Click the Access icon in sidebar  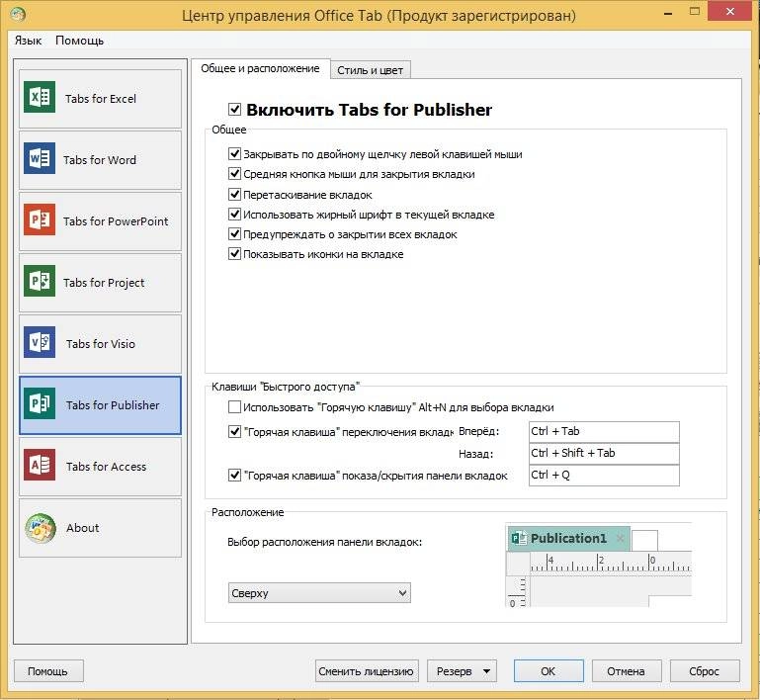(40, 465)
